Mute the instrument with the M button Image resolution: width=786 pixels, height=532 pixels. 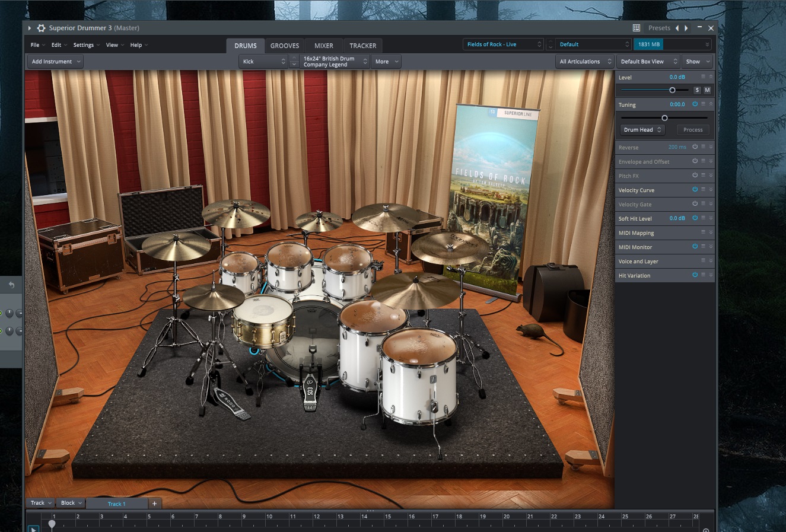point(707,90)
